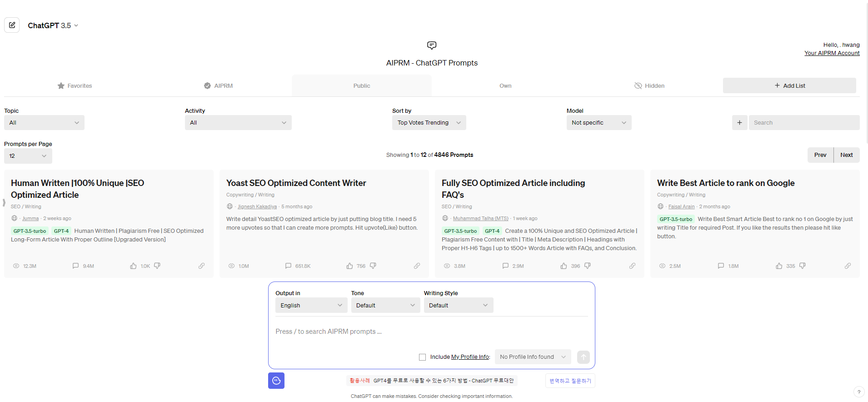Click comments icon on Human Written prompt

pyautogui.click(x=75, y=266)
